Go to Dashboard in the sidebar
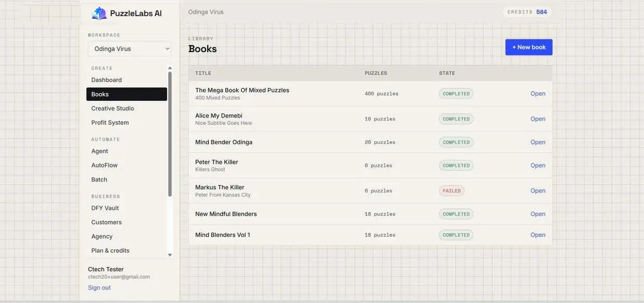644x303 pixels. 106,80
